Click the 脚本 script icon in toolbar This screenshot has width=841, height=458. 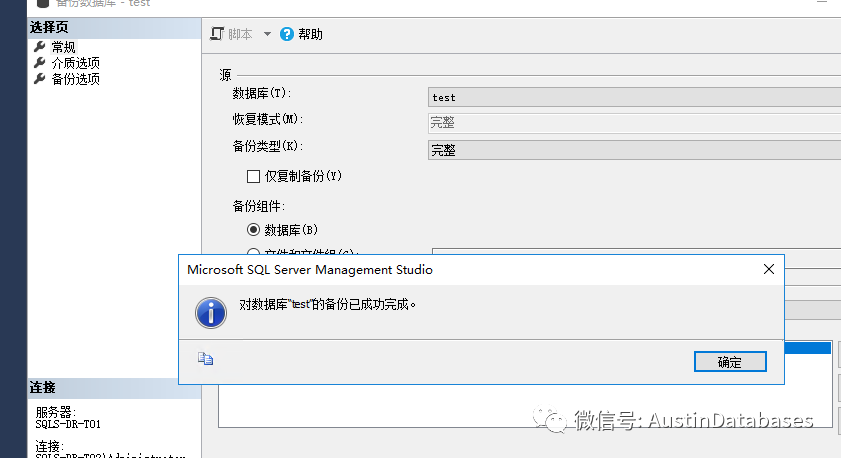[217, 34]
